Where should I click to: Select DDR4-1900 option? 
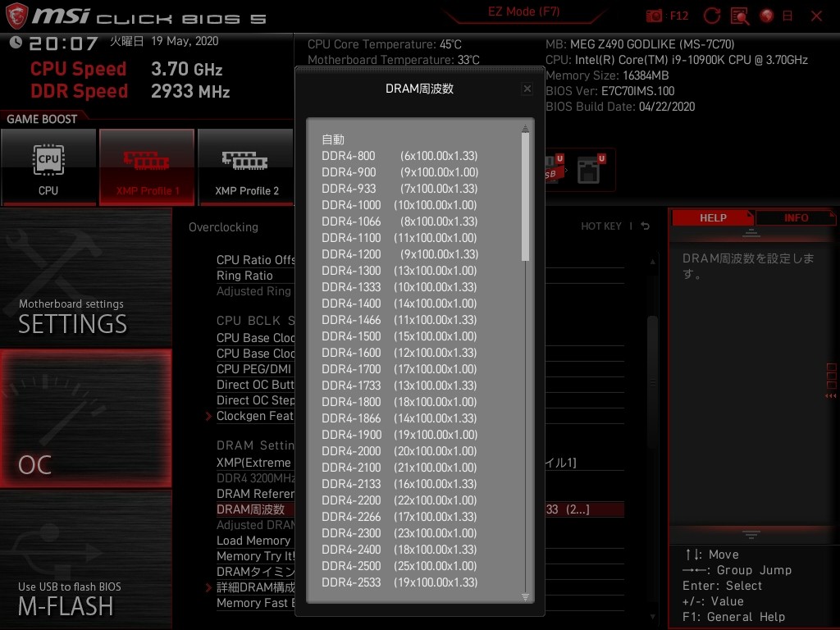tap(399, 435)
